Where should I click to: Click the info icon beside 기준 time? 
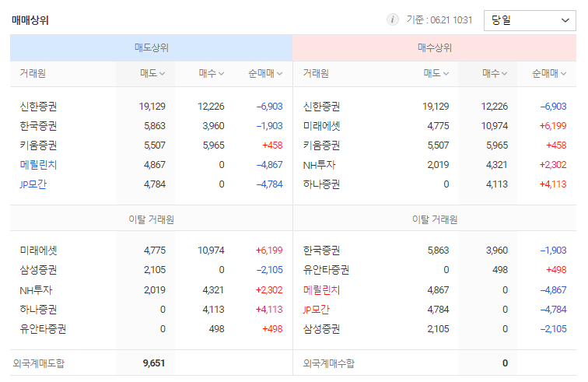[392, 19]
